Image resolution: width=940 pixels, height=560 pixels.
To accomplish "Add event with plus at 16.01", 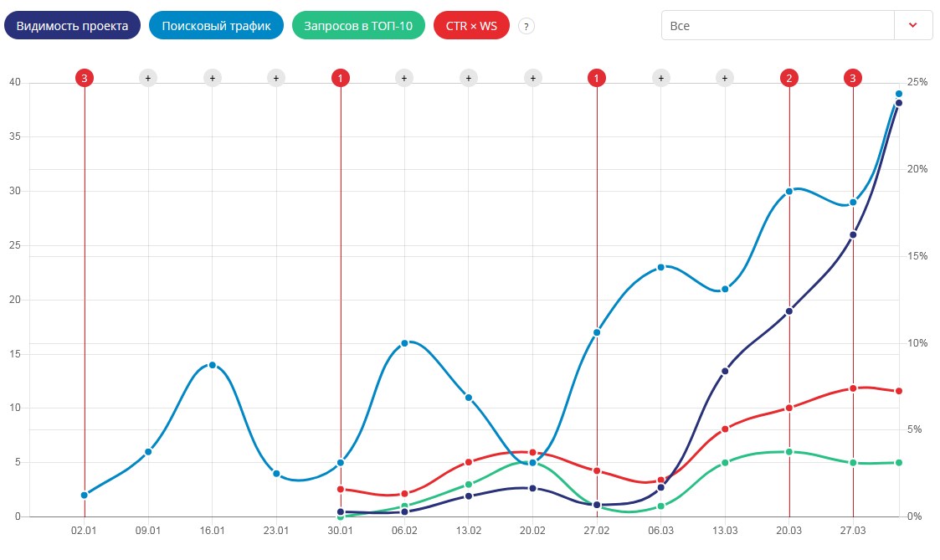I will pyautogui.click(x=213, y=78).
